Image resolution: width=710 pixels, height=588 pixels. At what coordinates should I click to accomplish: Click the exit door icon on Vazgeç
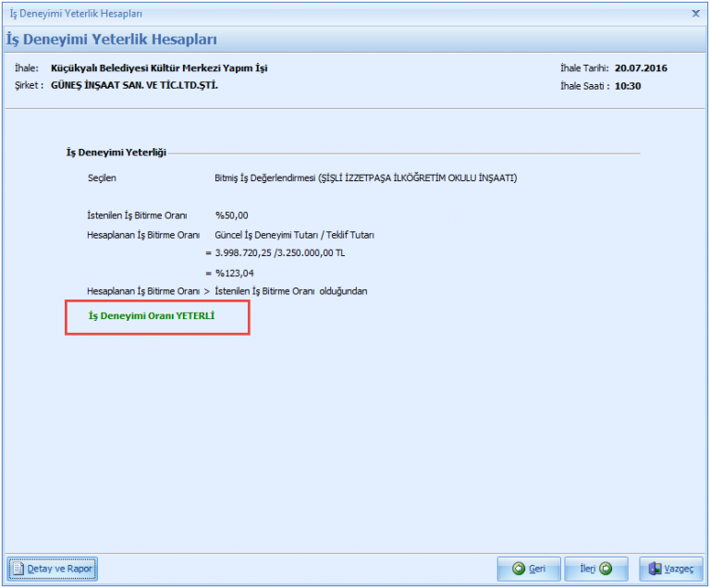(655, 569)
